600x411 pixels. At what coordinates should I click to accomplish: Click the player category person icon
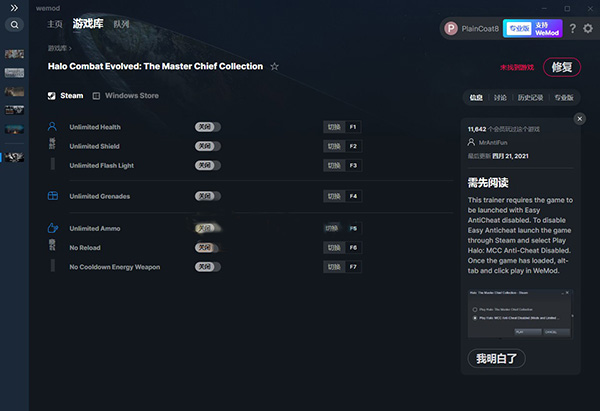(x=52, y=127)
